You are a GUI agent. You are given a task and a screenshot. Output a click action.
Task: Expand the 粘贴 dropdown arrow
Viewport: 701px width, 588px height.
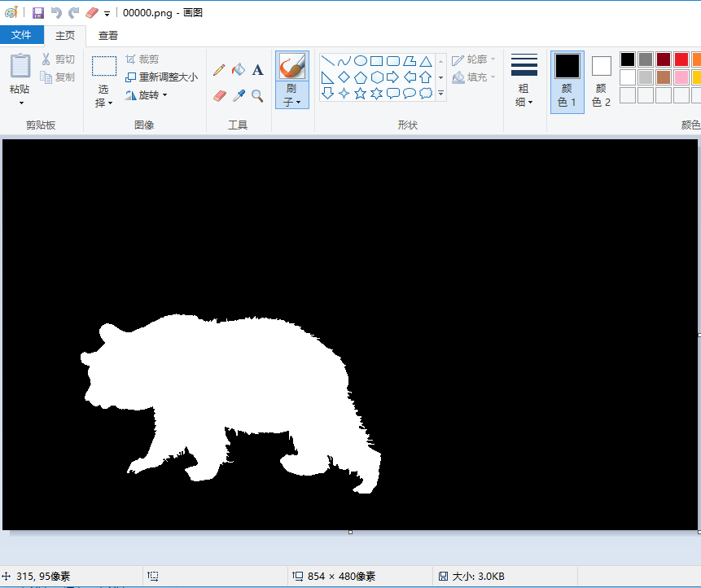[x=20, y=103]
